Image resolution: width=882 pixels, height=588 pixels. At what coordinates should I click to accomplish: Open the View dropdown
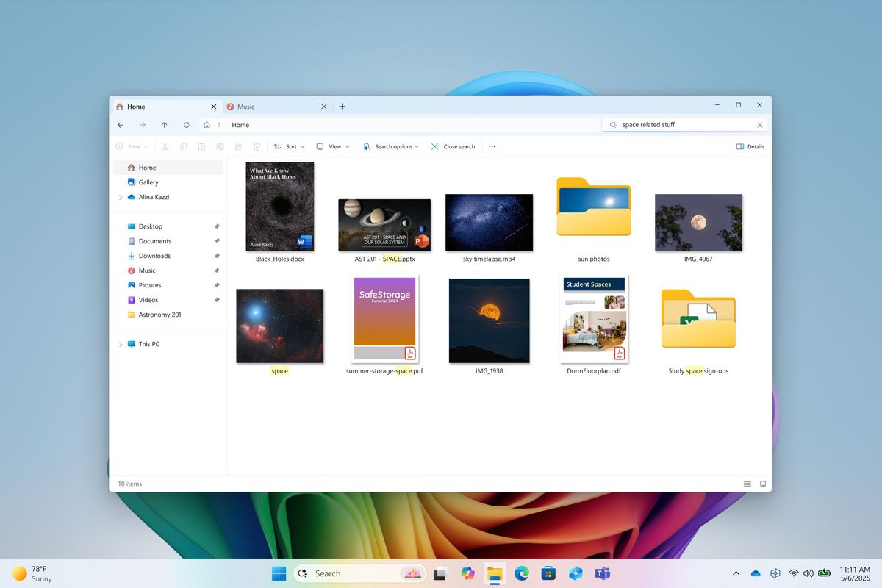[x=332, y=146]
